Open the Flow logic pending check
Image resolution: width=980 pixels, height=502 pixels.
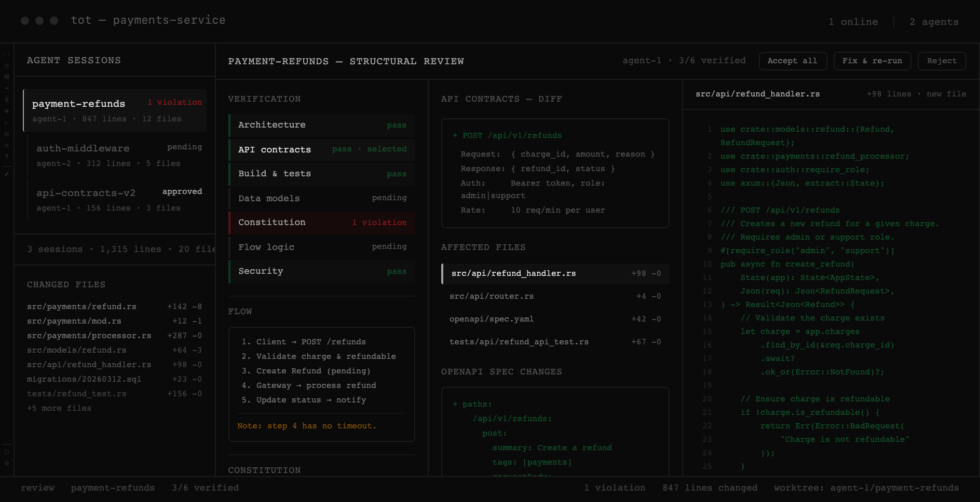click(322, 247)
